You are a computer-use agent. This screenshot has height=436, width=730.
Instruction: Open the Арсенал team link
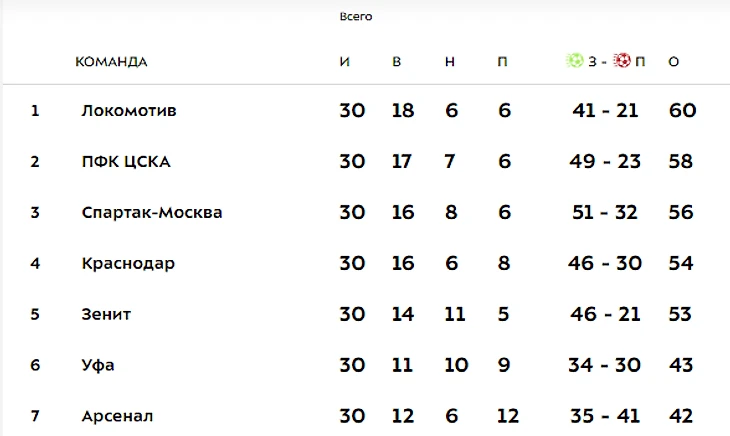pos(117,416)
